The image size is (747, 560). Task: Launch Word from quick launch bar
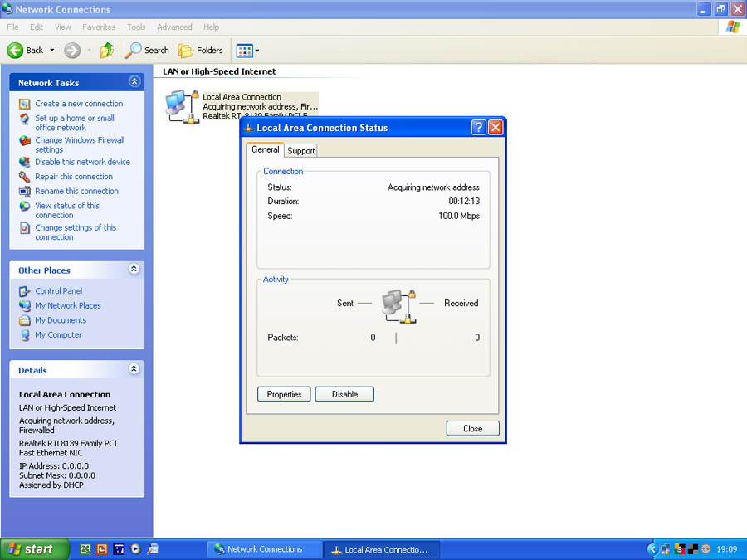click(x=119, y=549)
